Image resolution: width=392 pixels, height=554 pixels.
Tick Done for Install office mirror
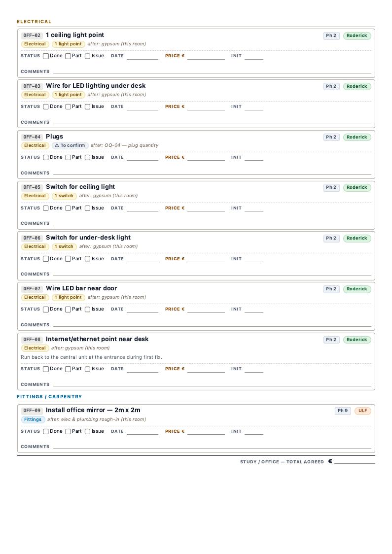[x=45, y=432]
